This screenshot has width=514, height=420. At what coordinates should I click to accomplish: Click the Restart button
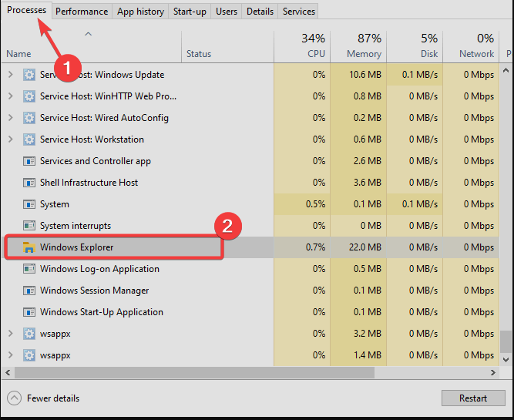[x=473, y=398]
